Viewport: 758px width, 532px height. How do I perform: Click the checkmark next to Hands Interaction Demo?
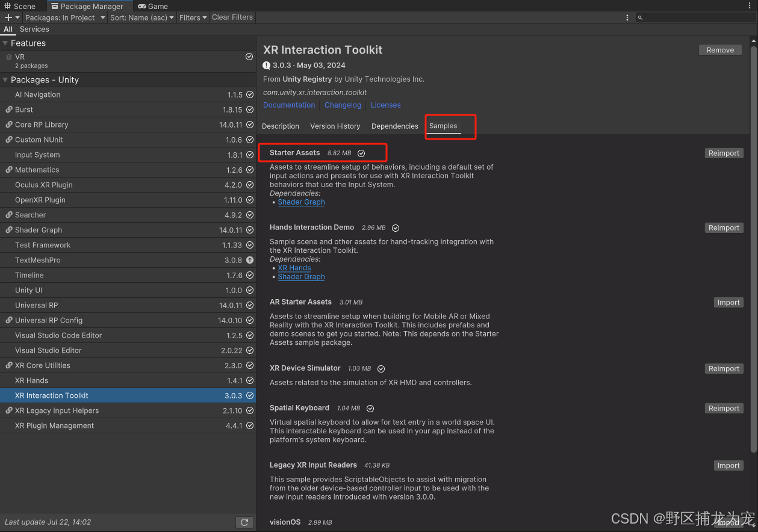coord(396,228)
